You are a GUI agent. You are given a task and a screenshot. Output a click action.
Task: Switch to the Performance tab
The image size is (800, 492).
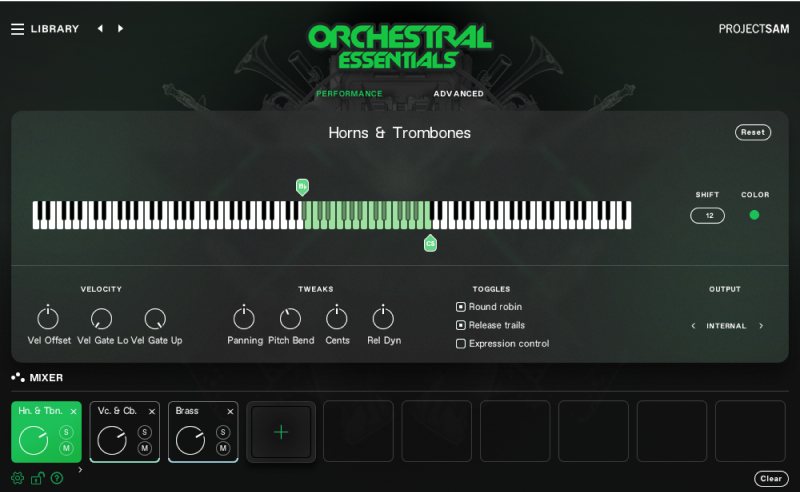click(349, 93)
